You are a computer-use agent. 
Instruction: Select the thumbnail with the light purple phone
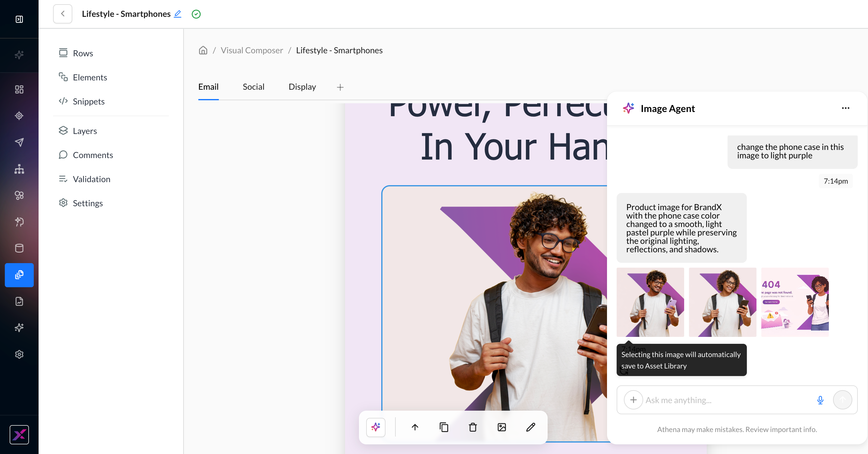pos(650,302)
